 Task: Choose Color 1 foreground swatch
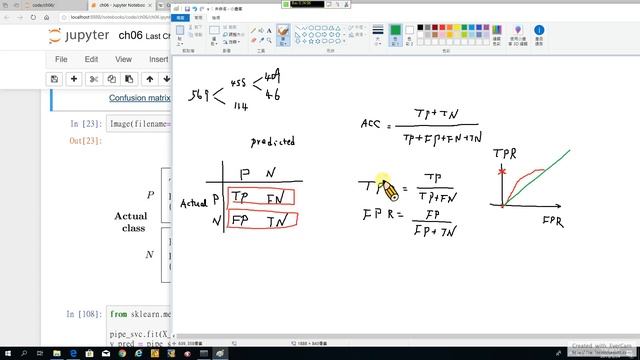[x=395, y=35]
